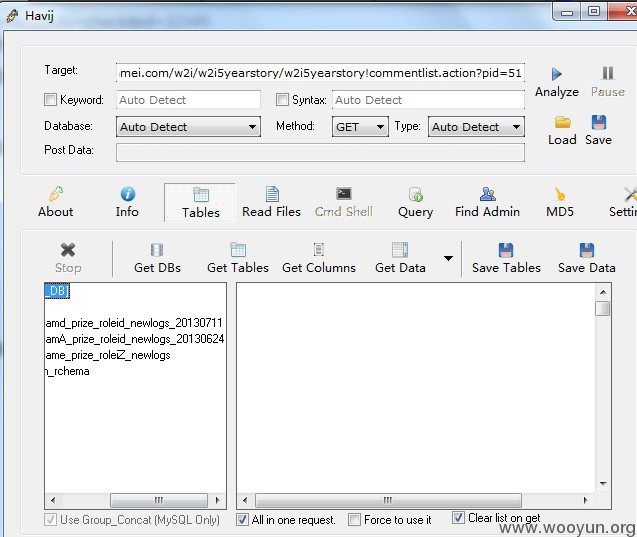Image resolution: width=637 pixels, height=537 pixels.
Task: Click the data pane horizontal scrollbar thumb
Action: pyautogui.click(x=388, y=500)
